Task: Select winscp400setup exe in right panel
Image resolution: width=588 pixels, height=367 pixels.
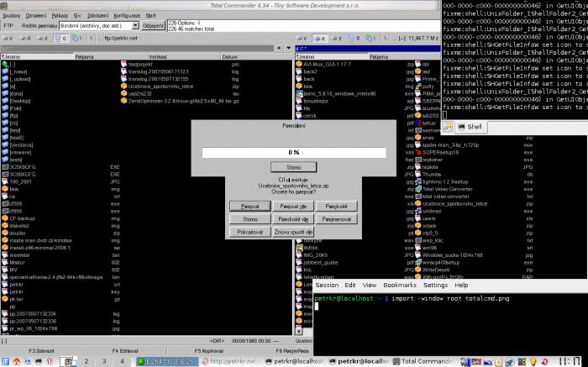Action: [x=441, y=262]
